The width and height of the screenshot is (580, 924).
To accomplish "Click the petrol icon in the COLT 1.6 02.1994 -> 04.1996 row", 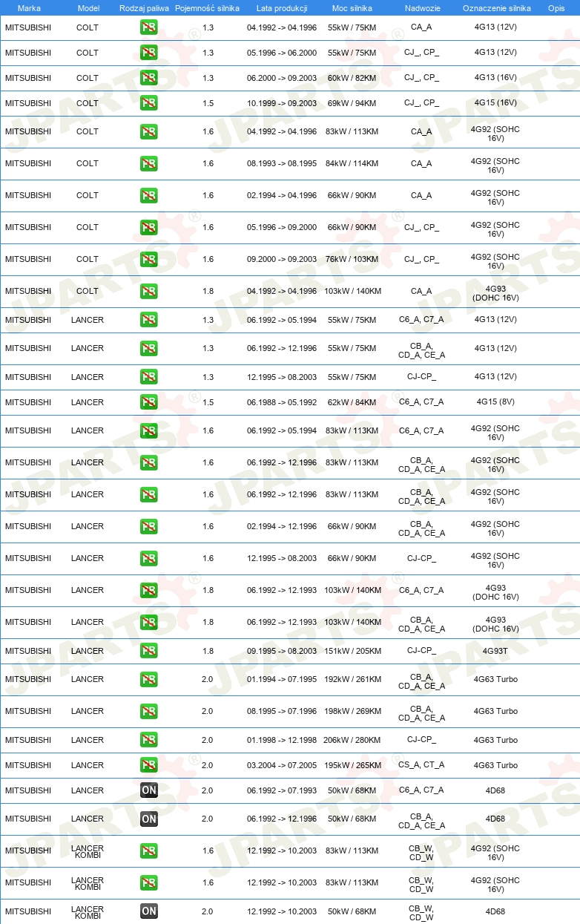I will 149,195.
